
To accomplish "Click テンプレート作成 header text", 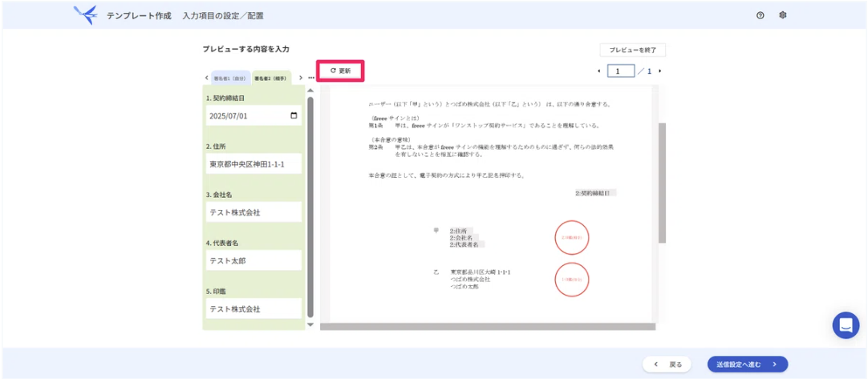I will click(x=140, y=15).
